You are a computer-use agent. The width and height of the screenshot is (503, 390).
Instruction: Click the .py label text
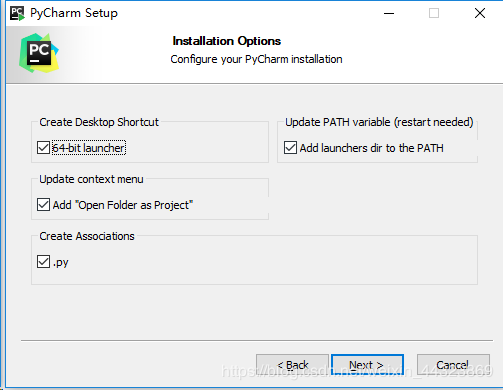click(x=61, y=263)
